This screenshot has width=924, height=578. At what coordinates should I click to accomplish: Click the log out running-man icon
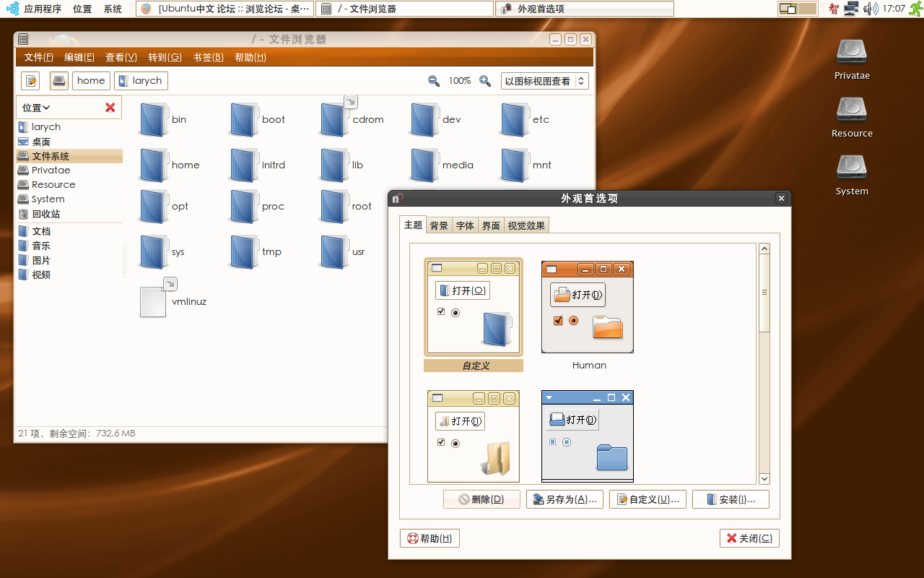(x=915, y=9)
